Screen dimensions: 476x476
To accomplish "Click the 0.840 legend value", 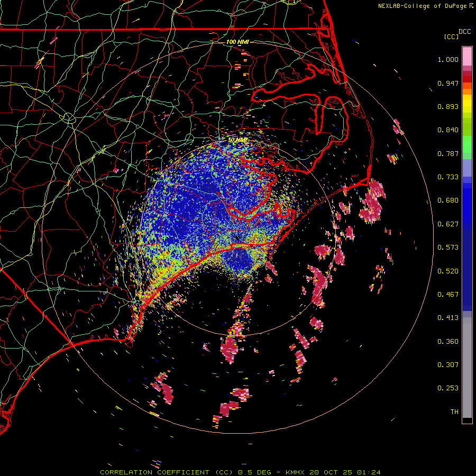I will [448, 130].
